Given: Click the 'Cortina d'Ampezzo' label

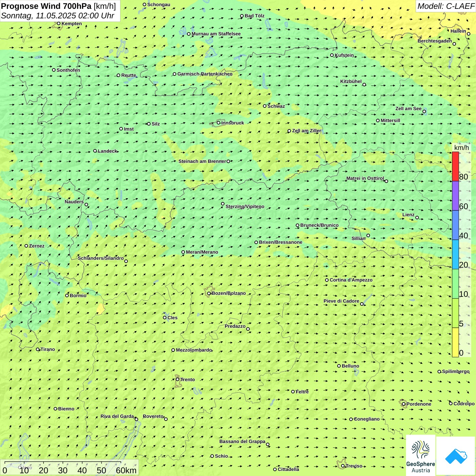Looking at the screenshot, I should tap(351, 280).
